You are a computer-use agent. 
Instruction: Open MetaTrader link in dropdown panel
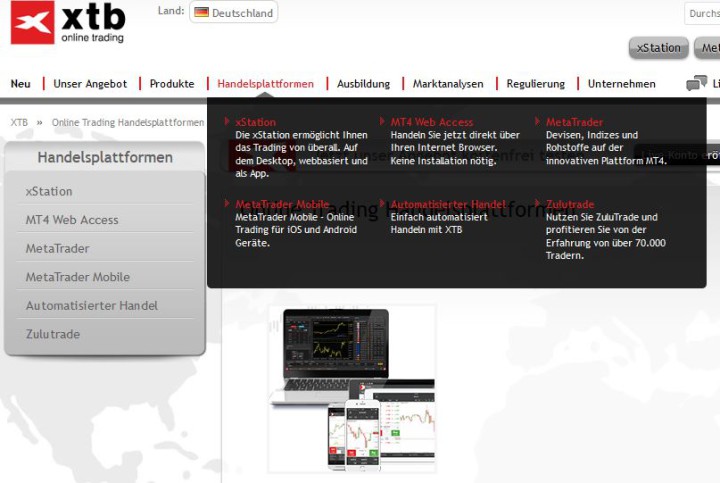coord(574,122)
